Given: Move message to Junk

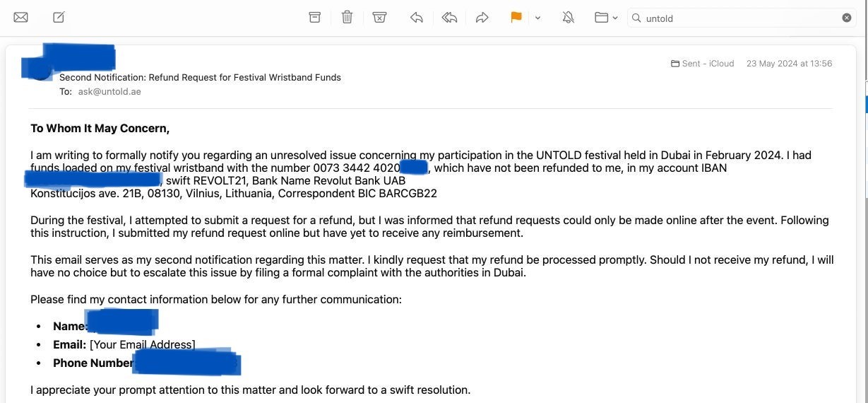Looking at the screenshot, I should pyautogui.click(x=379, y=18).
